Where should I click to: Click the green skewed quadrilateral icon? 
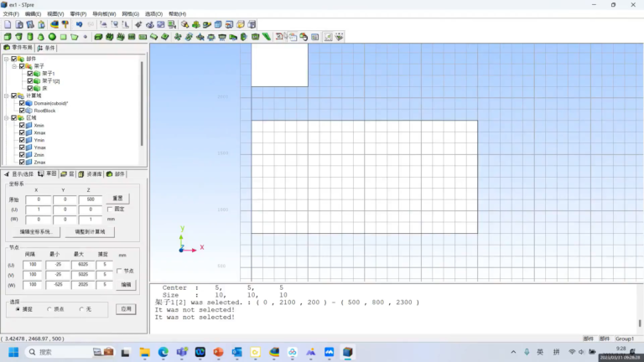tap(75, 37)
